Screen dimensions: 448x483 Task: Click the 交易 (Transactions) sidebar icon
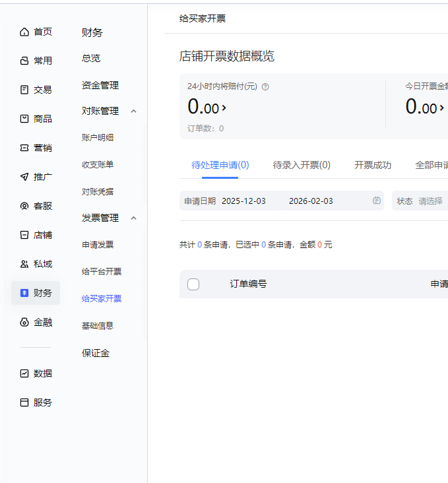[24, 90]
